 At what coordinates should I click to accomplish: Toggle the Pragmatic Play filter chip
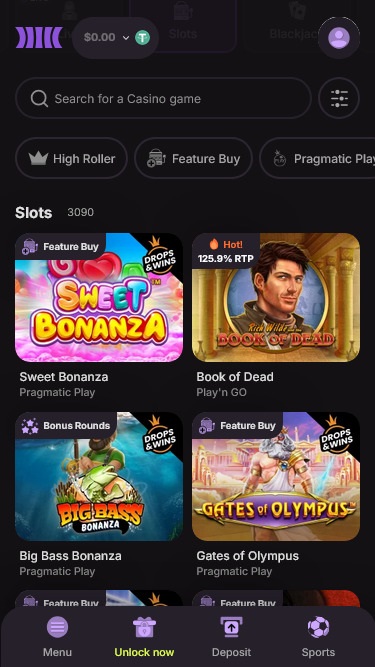pos(317,159)
